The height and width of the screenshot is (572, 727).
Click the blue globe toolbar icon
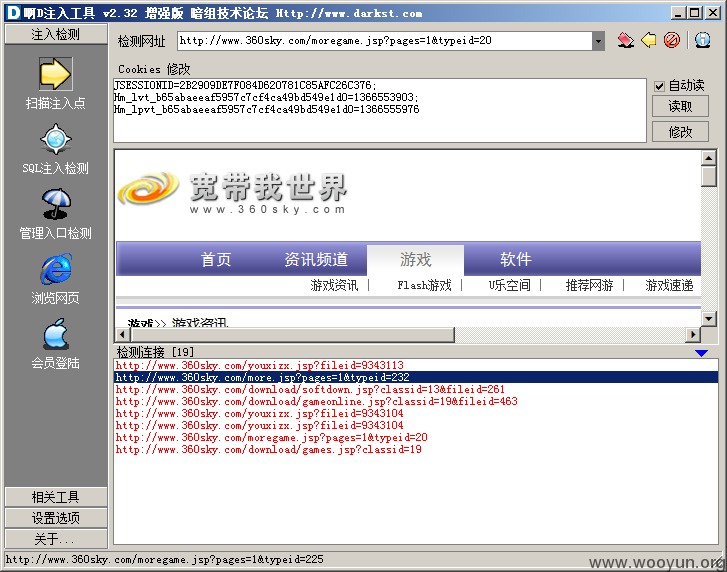tap(702, 40)
